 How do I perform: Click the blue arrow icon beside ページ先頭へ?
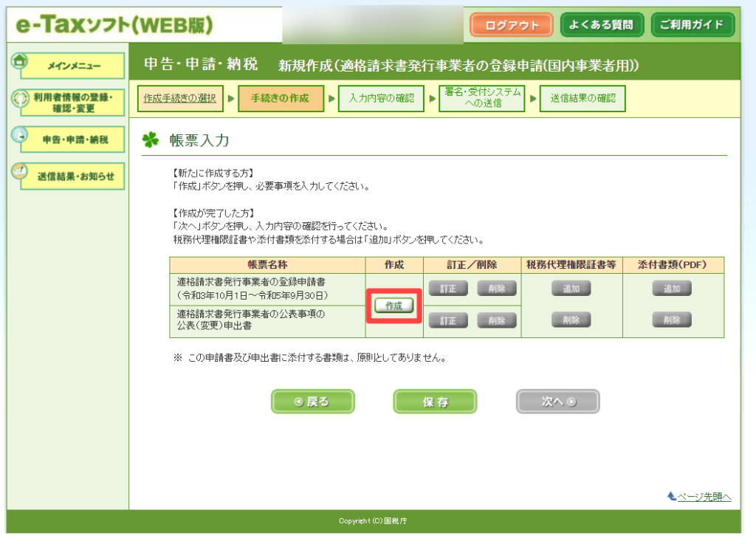tap(671, 497)
